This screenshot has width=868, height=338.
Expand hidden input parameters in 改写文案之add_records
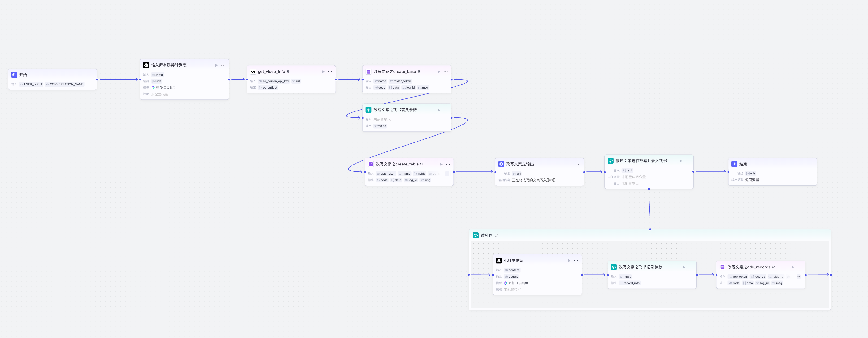[x=798, y=277]
